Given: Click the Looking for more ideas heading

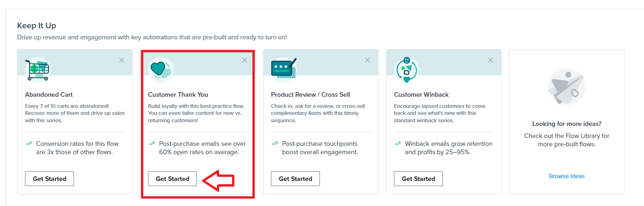Looking at the screenshot, I should pyautogui.click(x=567, y=124).
